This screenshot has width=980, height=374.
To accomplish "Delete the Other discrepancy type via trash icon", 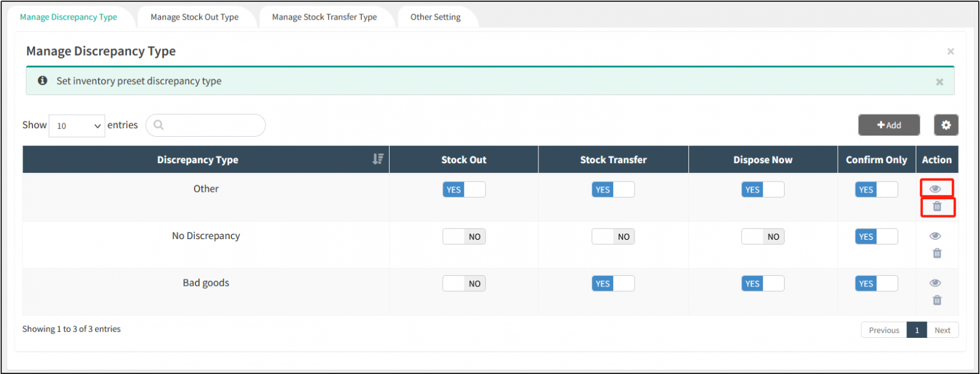I will [937, 207].
